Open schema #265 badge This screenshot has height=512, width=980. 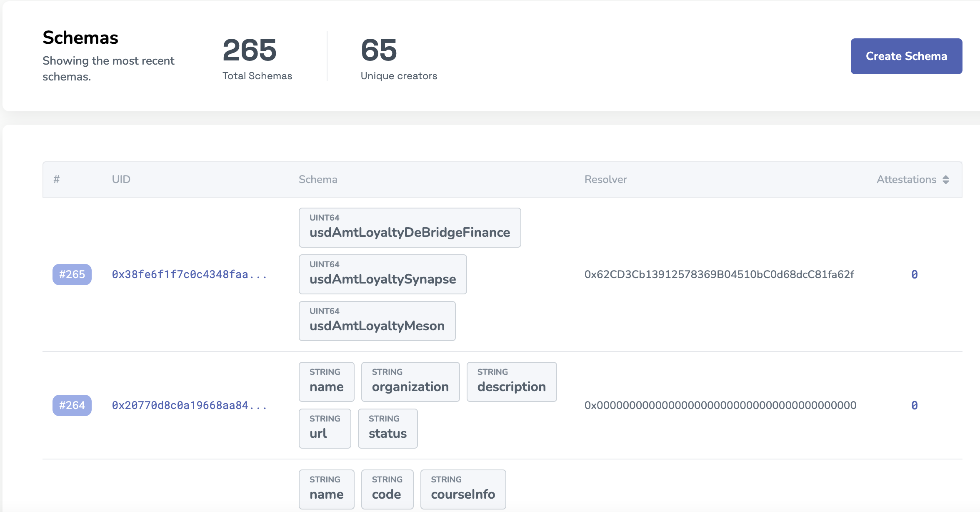[72, 274]
